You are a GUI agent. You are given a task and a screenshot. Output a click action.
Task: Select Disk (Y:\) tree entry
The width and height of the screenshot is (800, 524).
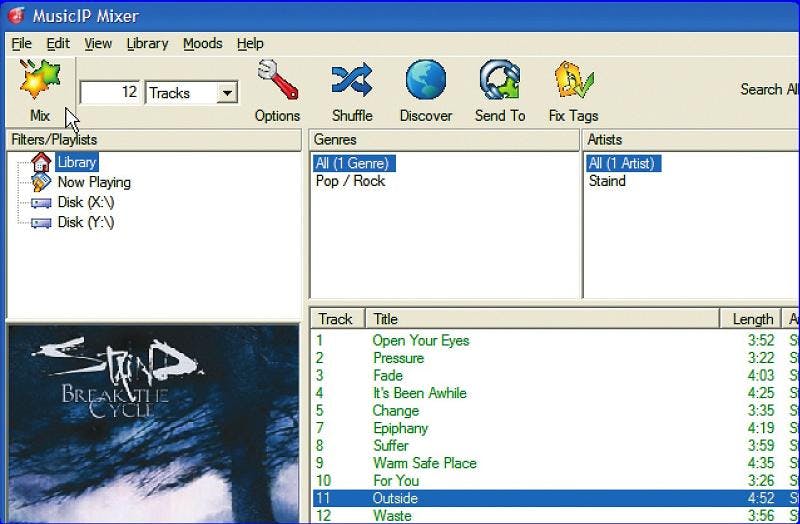pyautogui.click(x=86, y=222)
